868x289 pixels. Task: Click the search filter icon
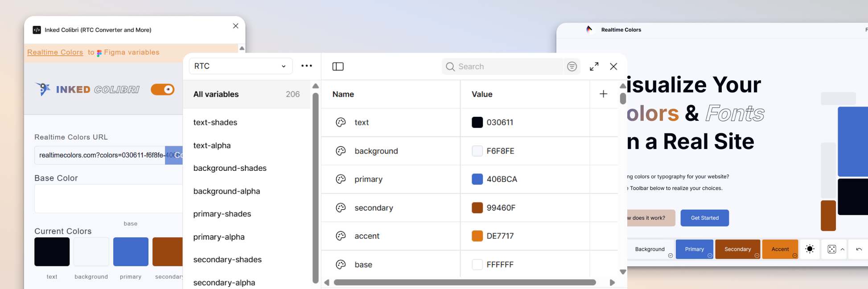point(572,66)
